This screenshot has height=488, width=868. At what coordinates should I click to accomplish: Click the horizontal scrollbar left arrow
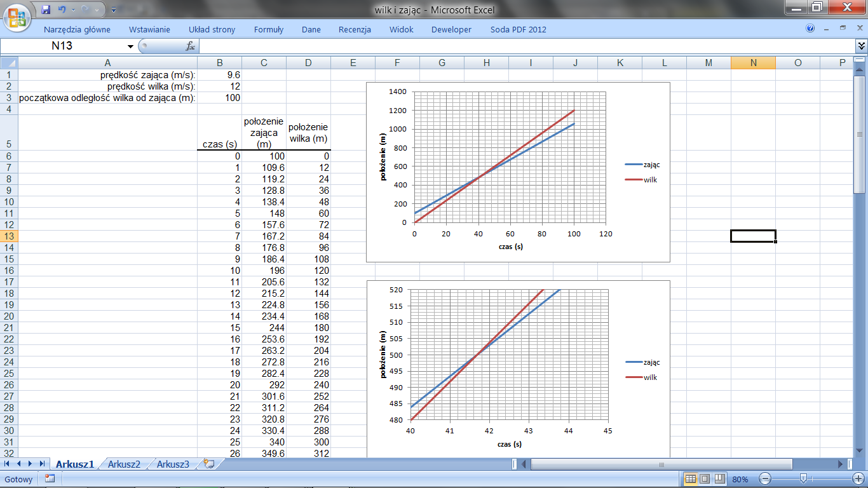pyautogui.click(x=524, y=464)
